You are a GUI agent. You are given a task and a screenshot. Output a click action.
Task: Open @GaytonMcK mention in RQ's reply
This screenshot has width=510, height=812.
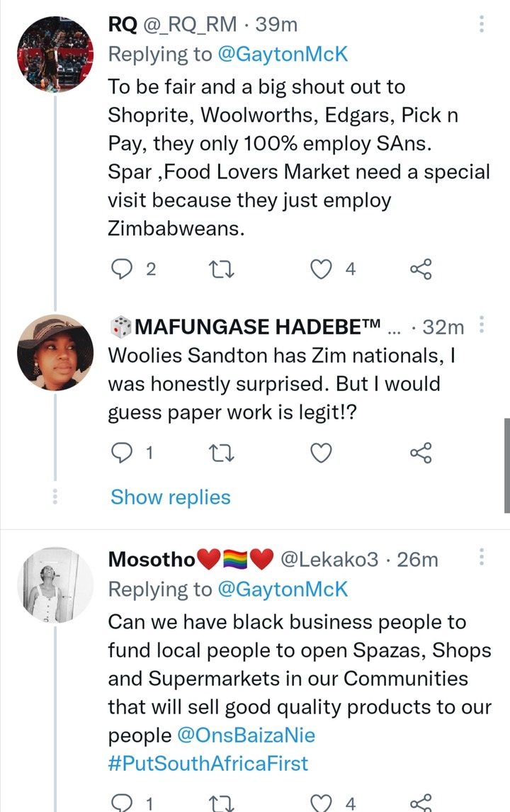pos(283,54)
